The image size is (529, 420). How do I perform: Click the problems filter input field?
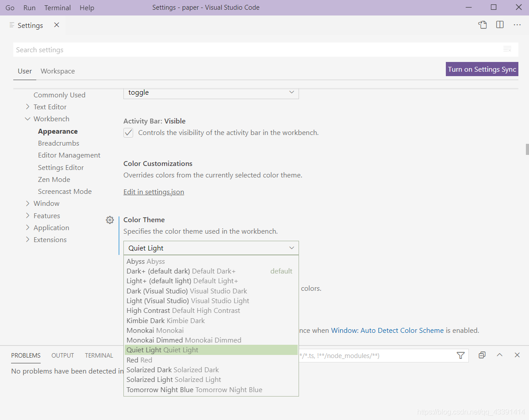383,355
